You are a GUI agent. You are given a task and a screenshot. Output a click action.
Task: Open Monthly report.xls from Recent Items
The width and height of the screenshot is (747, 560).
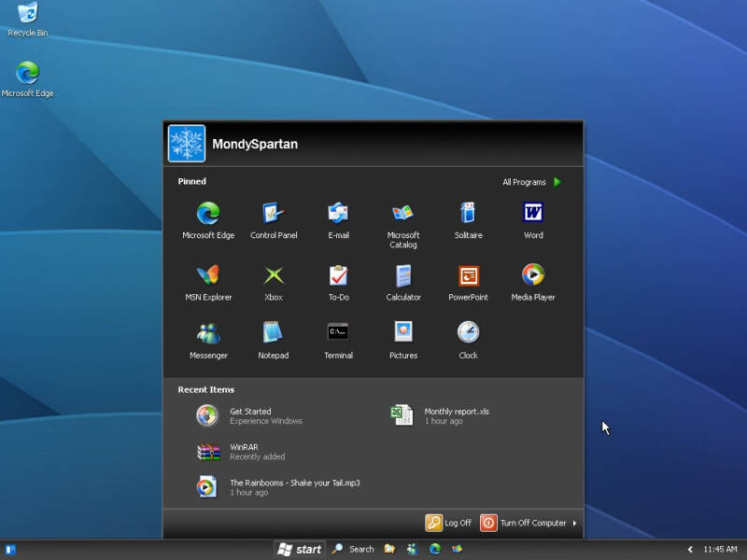[x=455, y=415]
